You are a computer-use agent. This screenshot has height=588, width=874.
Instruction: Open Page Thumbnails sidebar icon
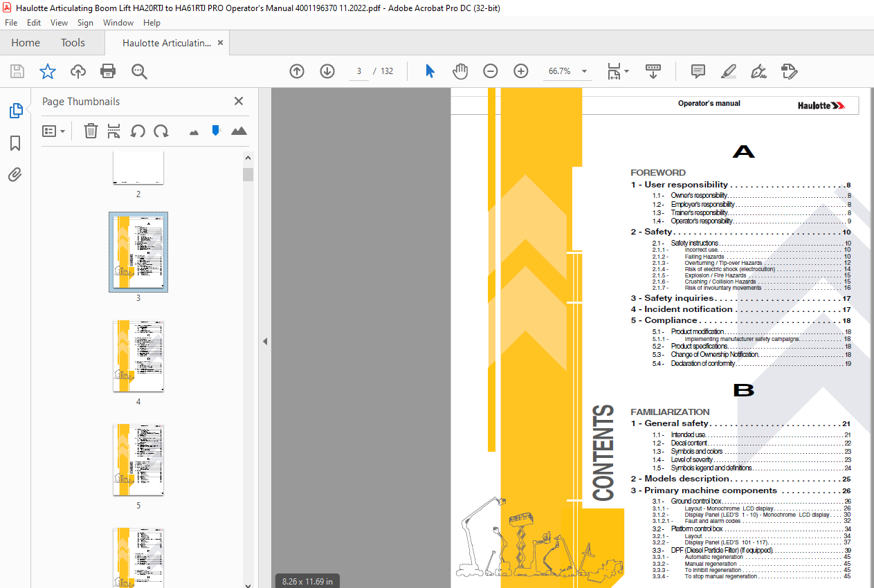point(15,111)
